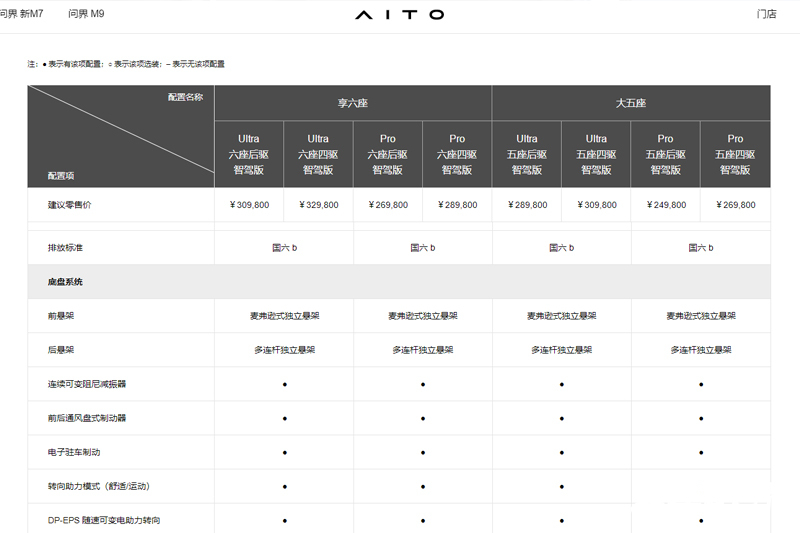Viewport: 800px width, 533px height.
Task: Open the 门店 link
Action: [x=766, y=14]
